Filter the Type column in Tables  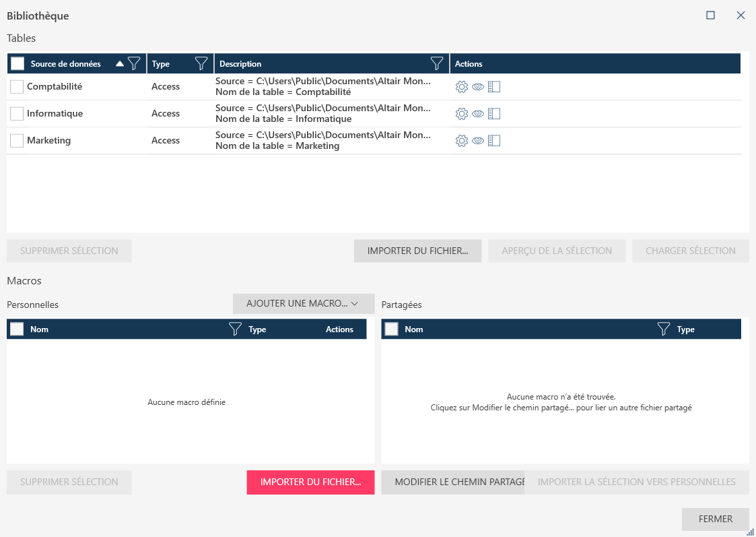[201, 64]
